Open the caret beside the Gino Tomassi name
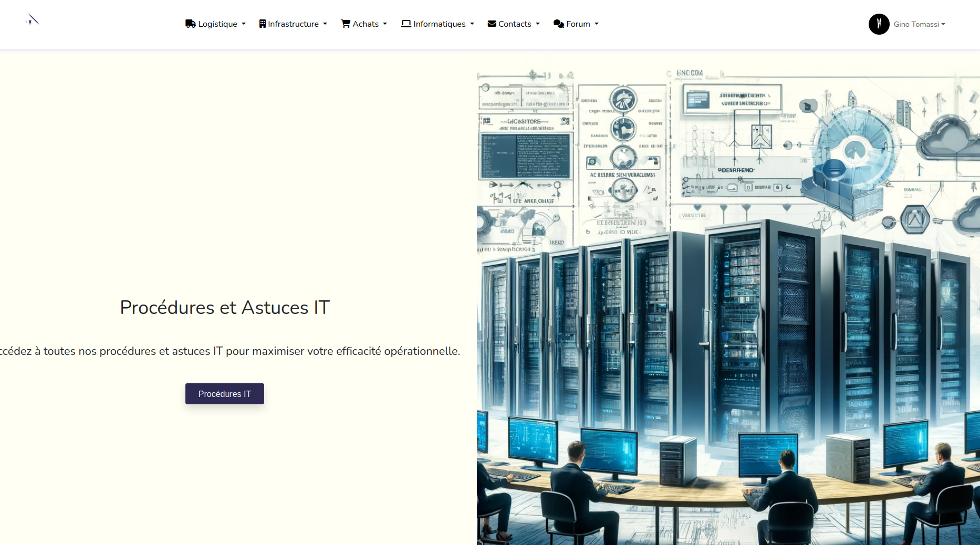This screenshot has height=545, width=980. [943, 25]
